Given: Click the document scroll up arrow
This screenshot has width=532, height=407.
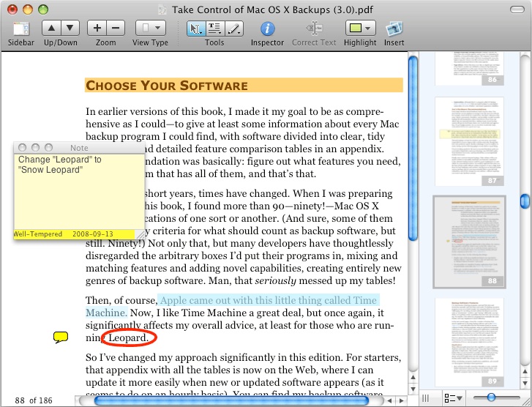Looking at the screenshot, I should click(413, 377).
